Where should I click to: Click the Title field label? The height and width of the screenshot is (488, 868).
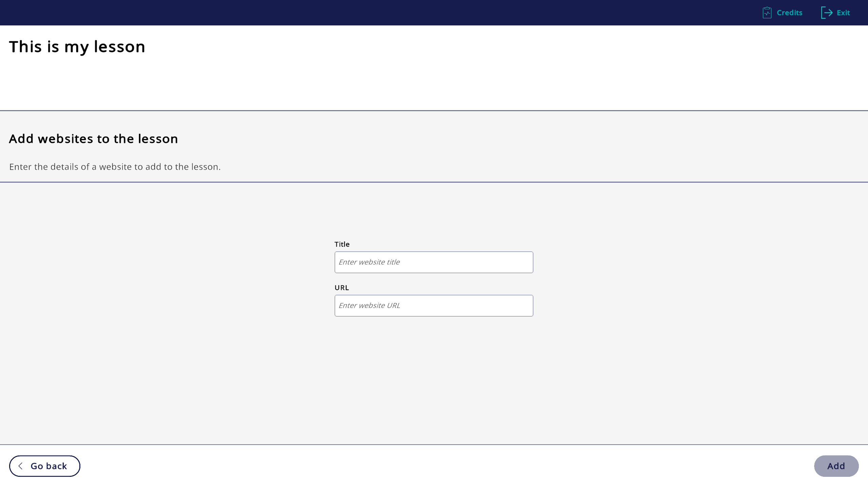click(x=342, y=244)
